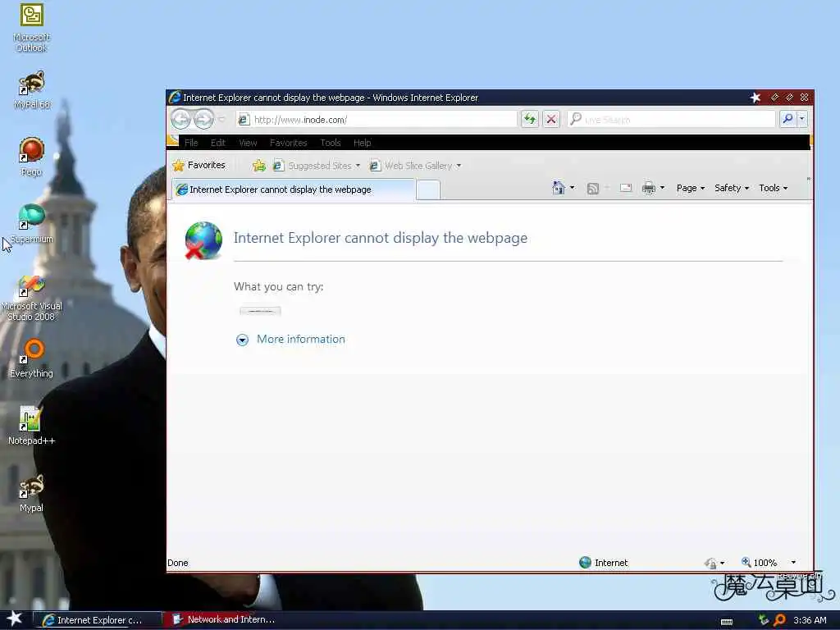This screenshot has height=630, width=840.
Task: Click the globe error icon on page
Action: (x=203, y=240)
